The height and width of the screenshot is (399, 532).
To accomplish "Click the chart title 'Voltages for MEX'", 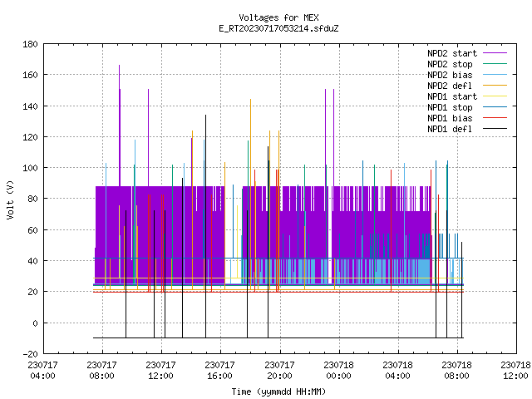I will pyautogui.click(x=278, y=17).
